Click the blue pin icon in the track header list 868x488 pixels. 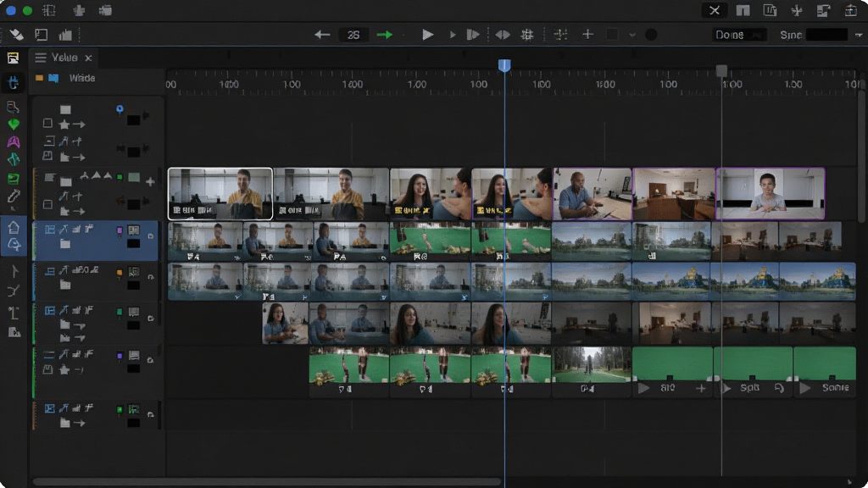[120, 109]
